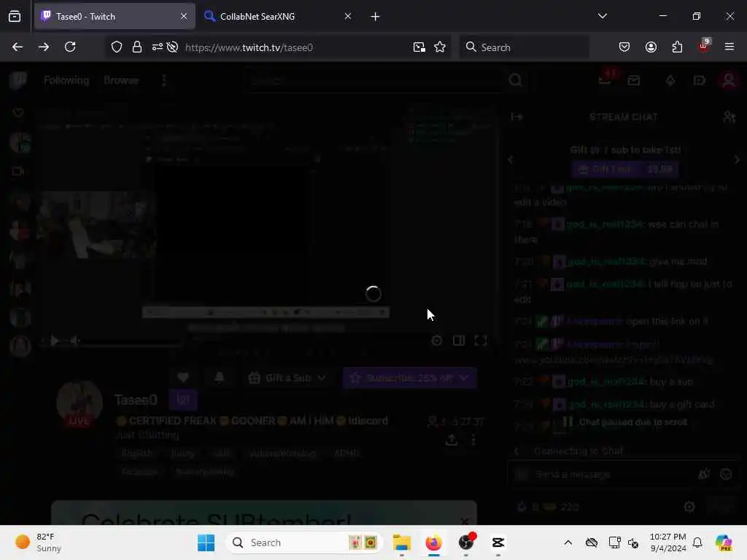Screen dimensions: 747x560
Task: Open the chat settings gear
Action: coord(689,507)
